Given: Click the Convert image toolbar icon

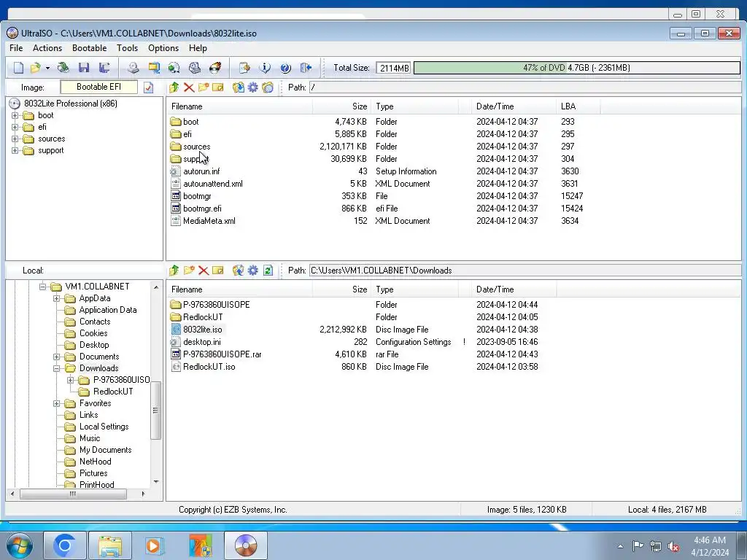Looking at the screenshot, I should [174, 68].
